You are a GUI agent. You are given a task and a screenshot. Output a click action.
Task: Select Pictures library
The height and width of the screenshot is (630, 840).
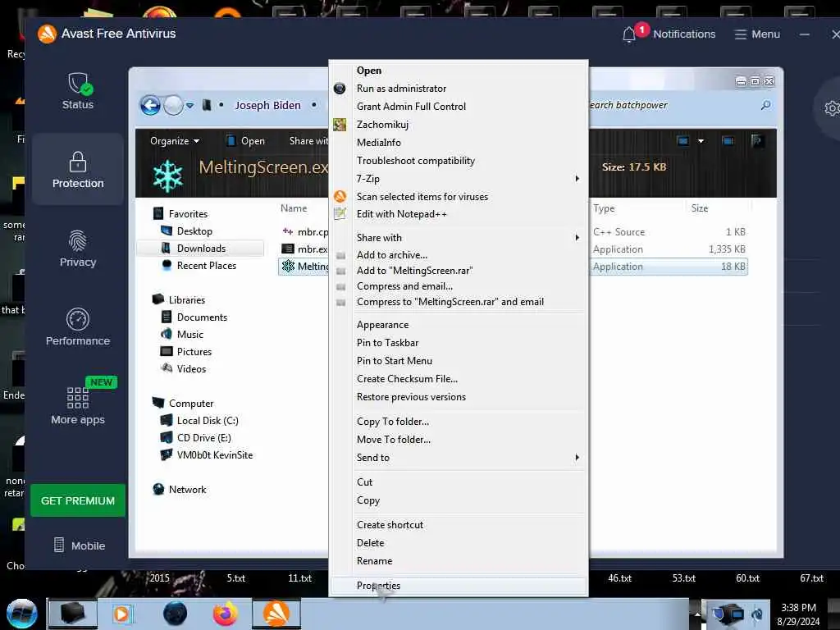point(186,351)
